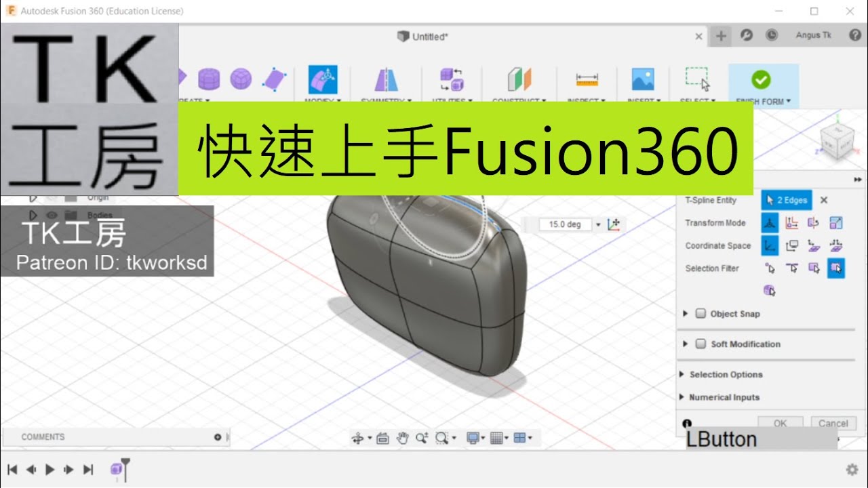Open the Angus Tk account menu

click(x=813, y=35)
